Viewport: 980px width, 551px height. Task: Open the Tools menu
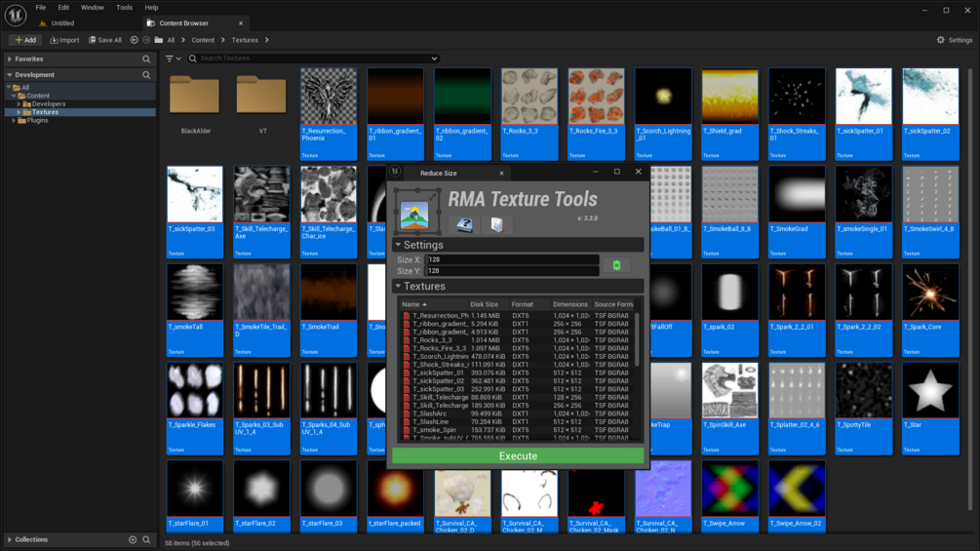125,8
